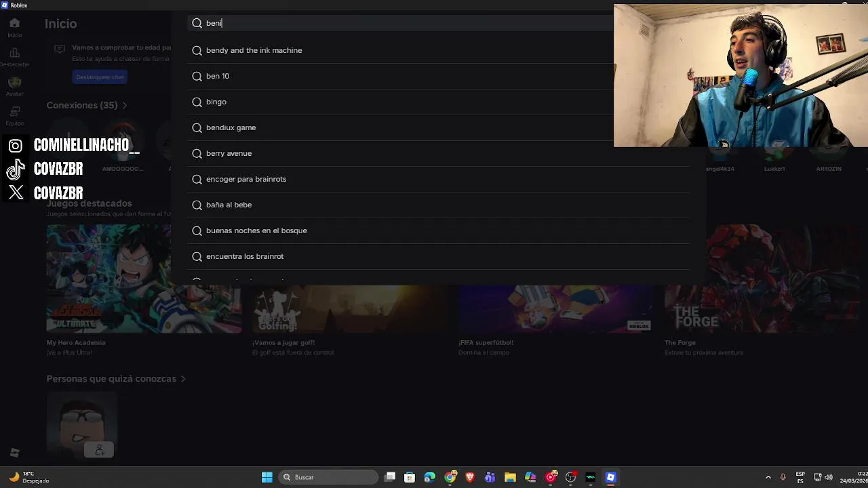Click the add-friend icon on suggested person card
Screen dimensions: 868x488
[x=100, y=449]
